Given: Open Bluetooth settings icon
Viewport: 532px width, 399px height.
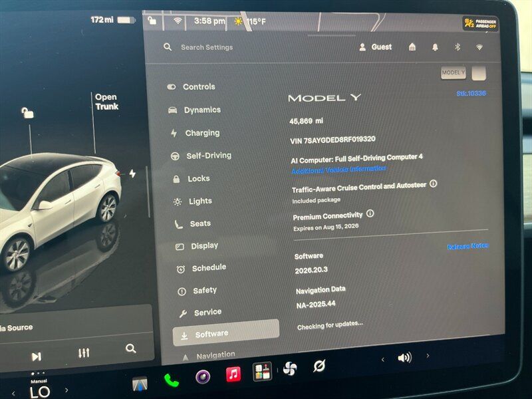Looking at the screenshot, I should [458, 47].
